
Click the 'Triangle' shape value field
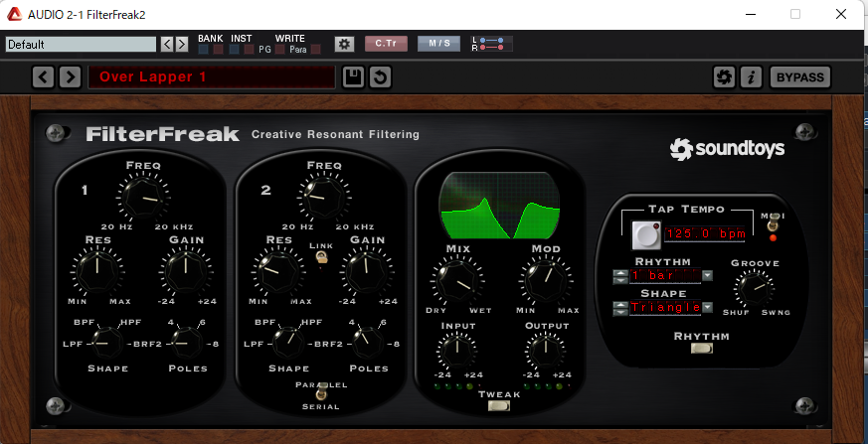(665, 308)
